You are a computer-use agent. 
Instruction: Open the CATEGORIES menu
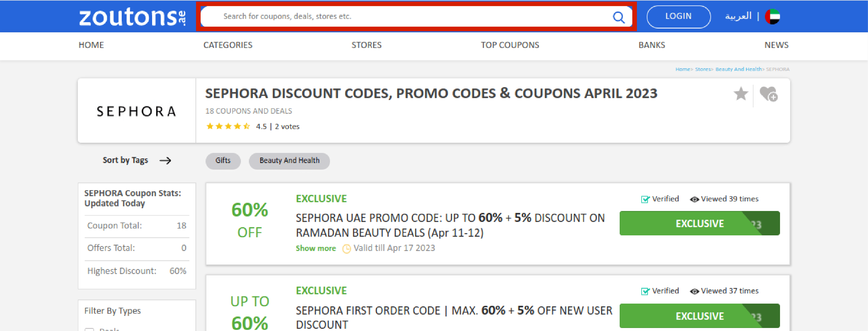(228, 45)
